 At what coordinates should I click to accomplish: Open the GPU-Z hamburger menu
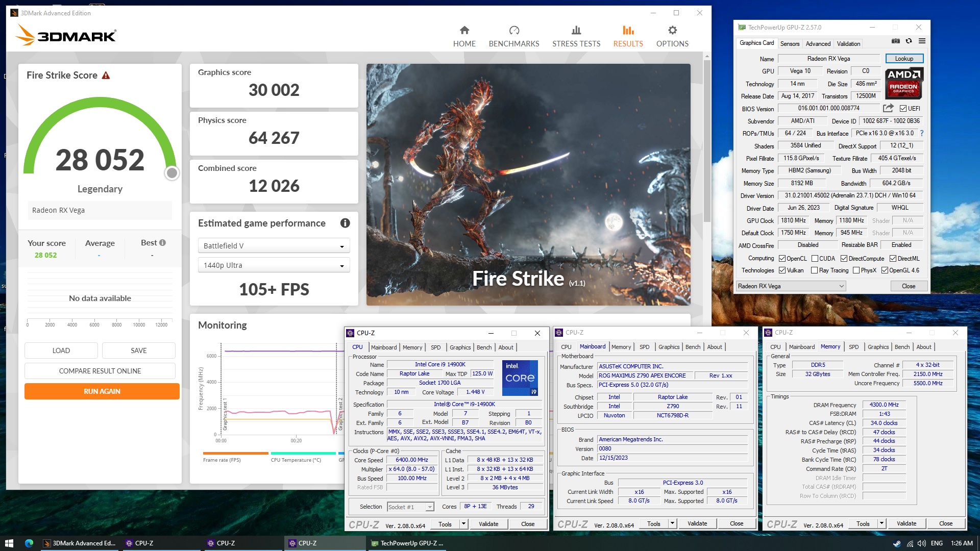(x=922, y=41)
